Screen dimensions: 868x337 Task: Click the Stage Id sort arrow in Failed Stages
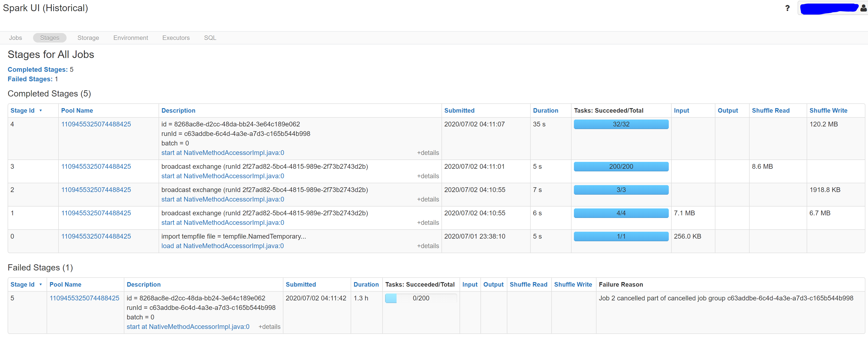coord(41,284)
